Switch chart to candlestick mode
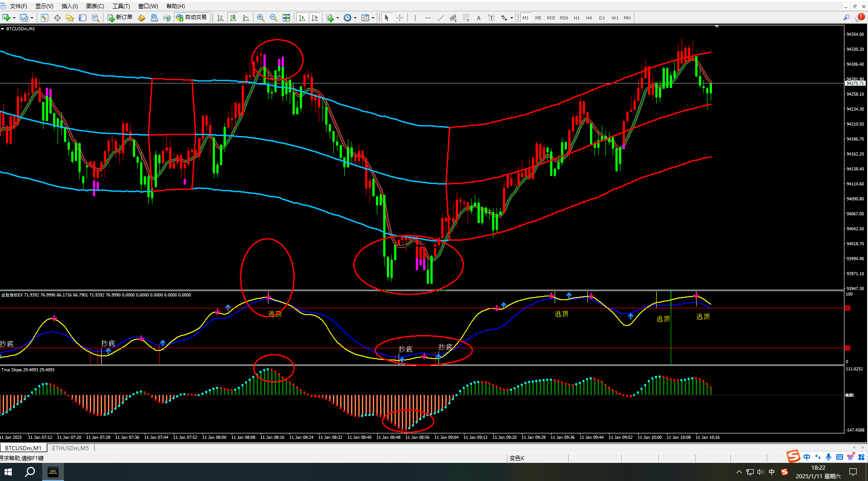The height and width of the screenshot is (481, 868). point(233,18)
